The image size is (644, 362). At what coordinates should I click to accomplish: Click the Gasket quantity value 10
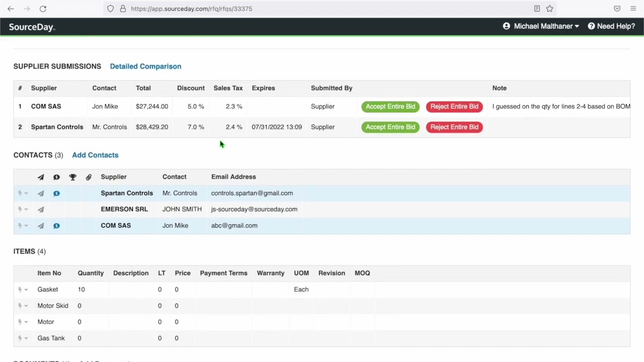pyautogui.click(x=81, y=290)
